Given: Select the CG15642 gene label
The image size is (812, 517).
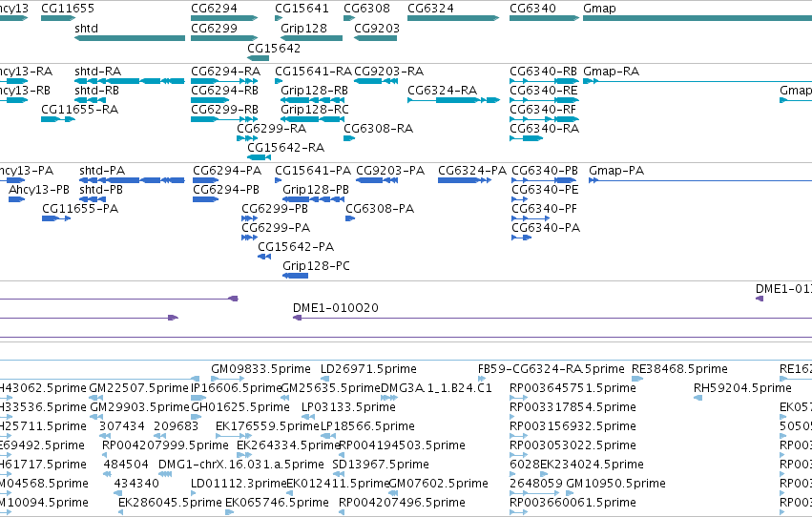Looking at the screenshot, I should pyautogui.click(x=274, y=48).
